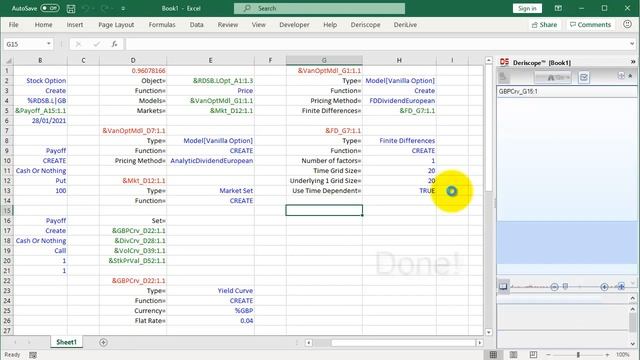Collapse the Deriscope pane with double chevron
The image size is (640, 360).
pos(633,62)
